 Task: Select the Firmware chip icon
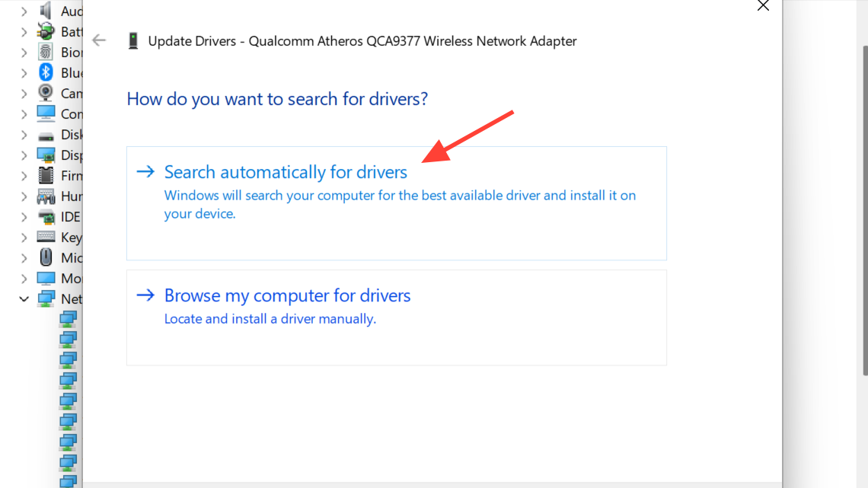(46, 175)
